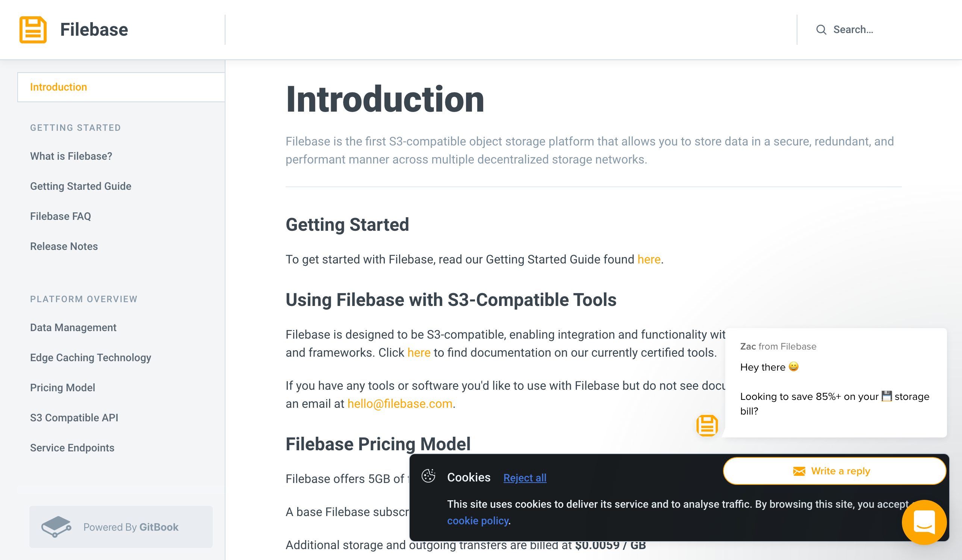The image size is (962, 560).
Task: Follow the hello@filebase.com email link
Action: (400, 404)
